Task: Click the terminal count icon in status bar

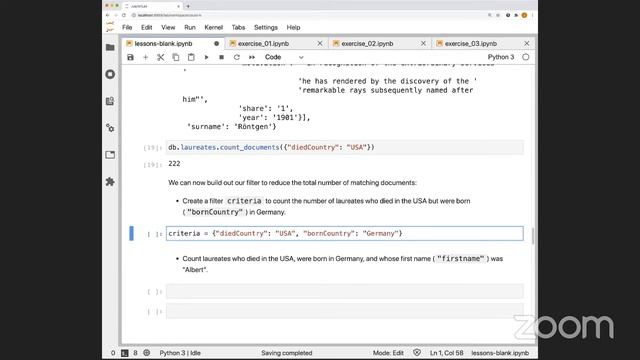Action: 124,353
